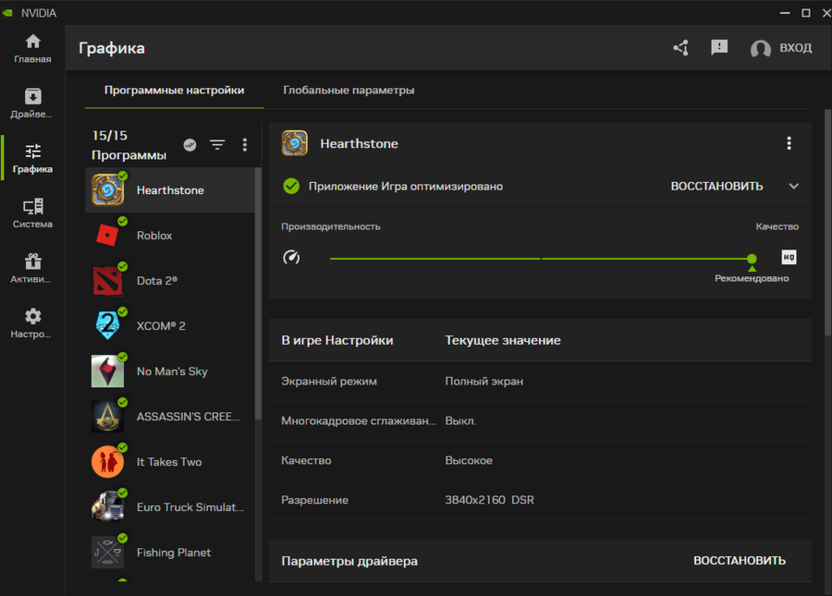
Task: Click the HQ quality icon at slider end
Action: coord(789,258)
